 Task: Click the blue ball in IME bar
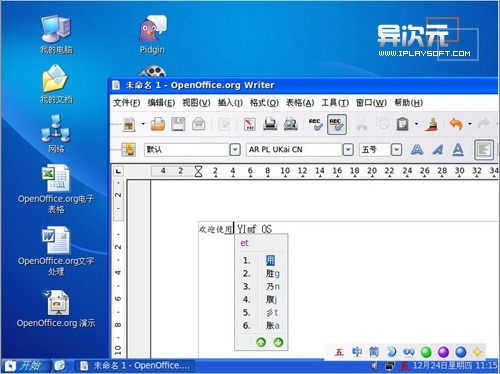tap(460, 352)
